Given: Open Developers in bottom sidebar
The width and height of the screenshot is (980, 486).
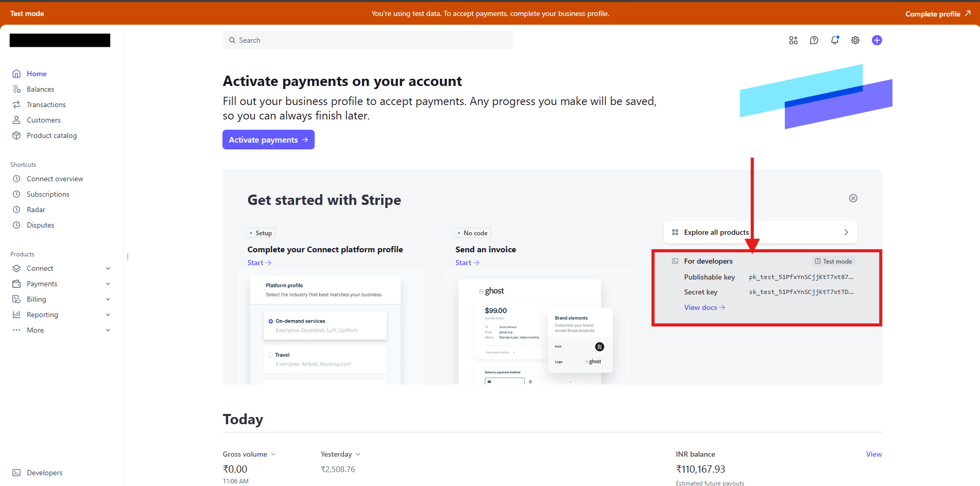Looking at the screenshot, I should click(44, 473).
